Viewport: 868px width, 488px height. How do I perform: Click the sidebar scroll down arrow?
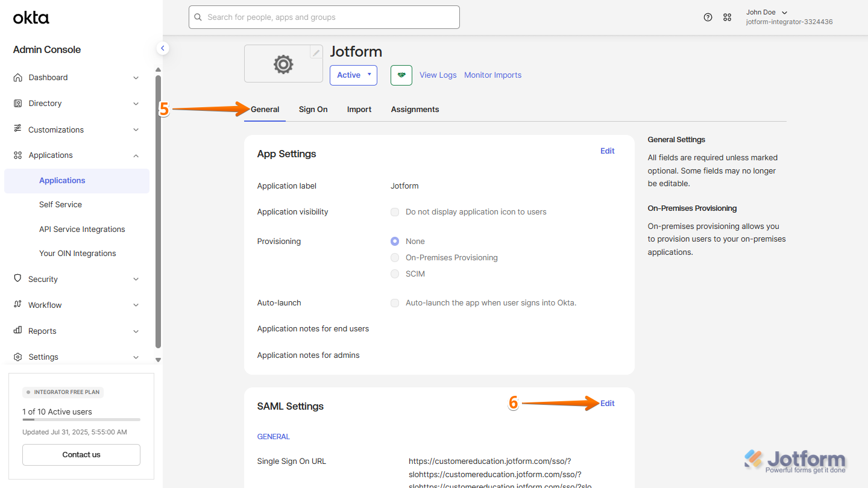[x=158, y=360]
